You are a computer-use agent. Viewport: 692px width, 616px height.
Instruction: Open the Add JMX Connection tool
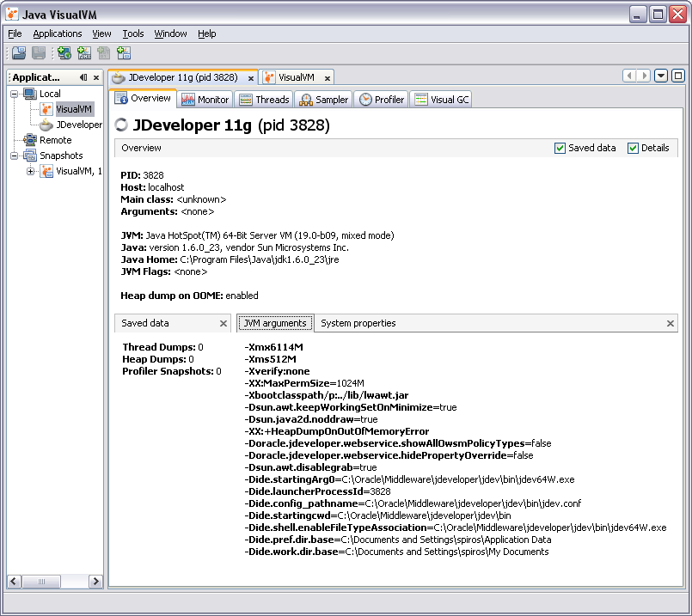[84, 53]
